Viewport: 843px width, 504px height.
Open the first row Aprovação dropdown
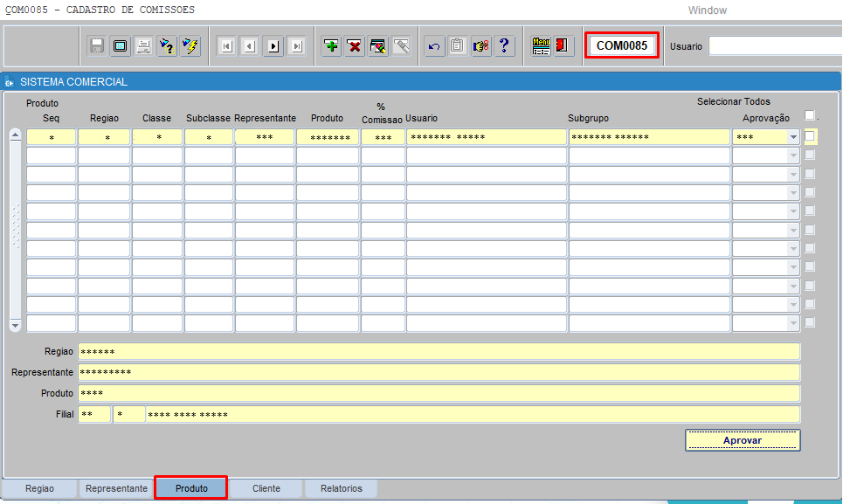click(x=793, y=137)
